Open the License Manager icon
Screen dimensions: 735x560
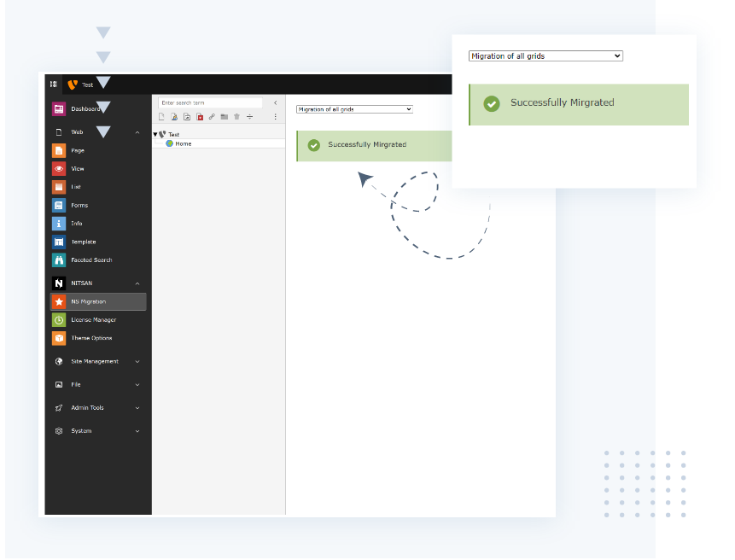tap(59, 320)
